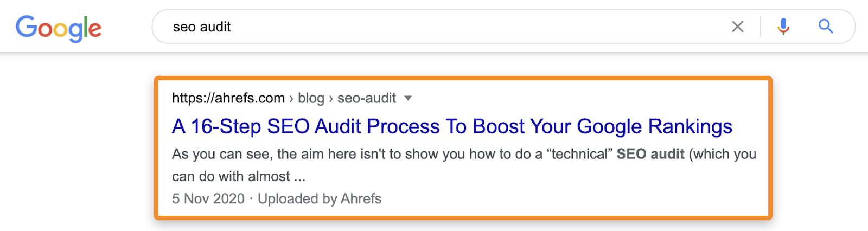This screenshot has width=868, height=231.
Task: Select the 'seo-audit' breadcrumb segment
Action: (x=367, y=98)
